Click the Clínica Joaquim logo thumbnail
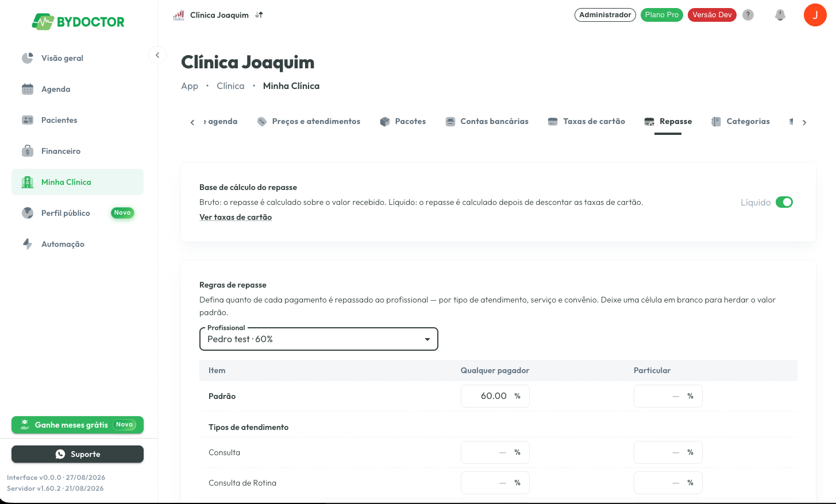 [179, 15]
